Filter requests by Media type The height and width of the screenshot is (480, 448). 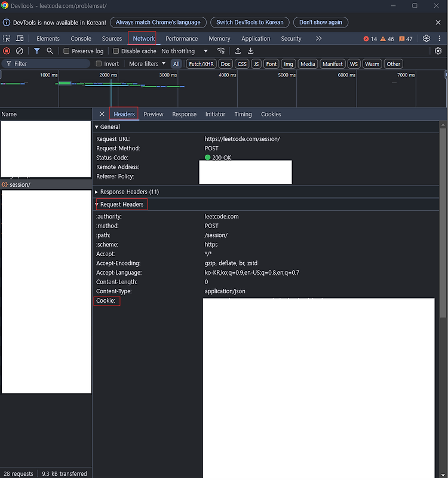point(308,64)
